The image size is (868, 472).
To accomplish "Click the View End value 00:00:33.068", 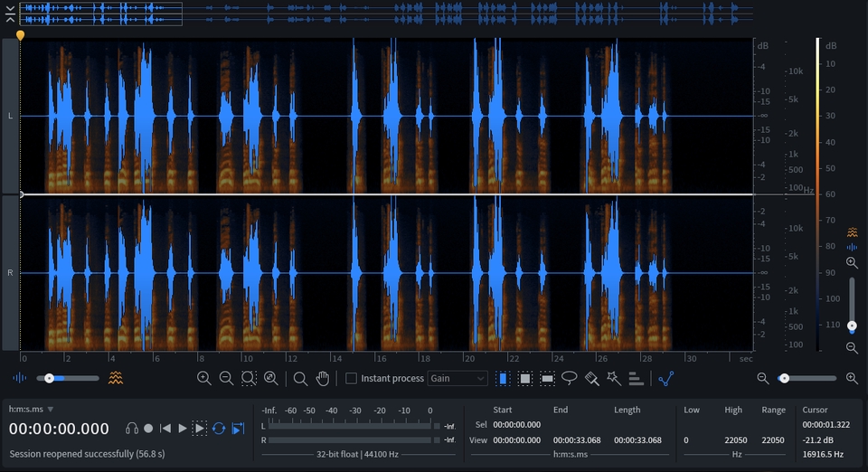I will pos(577,440).
